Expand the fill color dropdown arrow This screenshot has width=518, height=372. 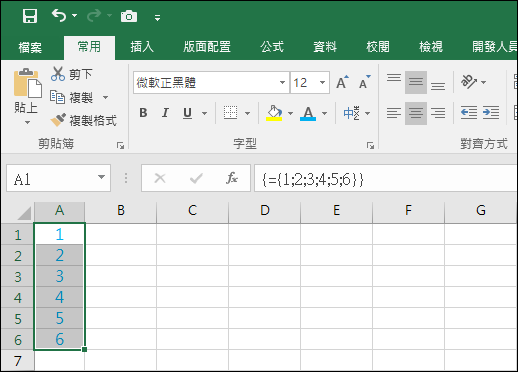coord(290,113)
